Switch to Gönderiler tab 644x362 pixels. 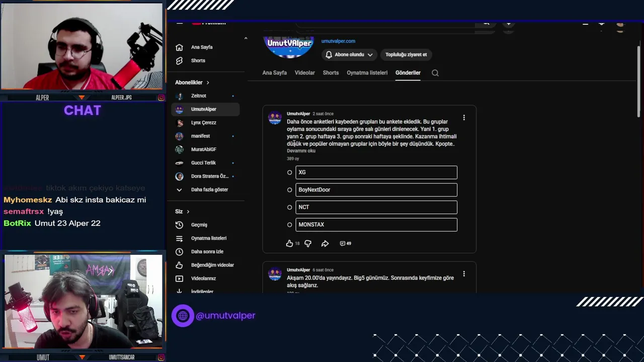408,73
